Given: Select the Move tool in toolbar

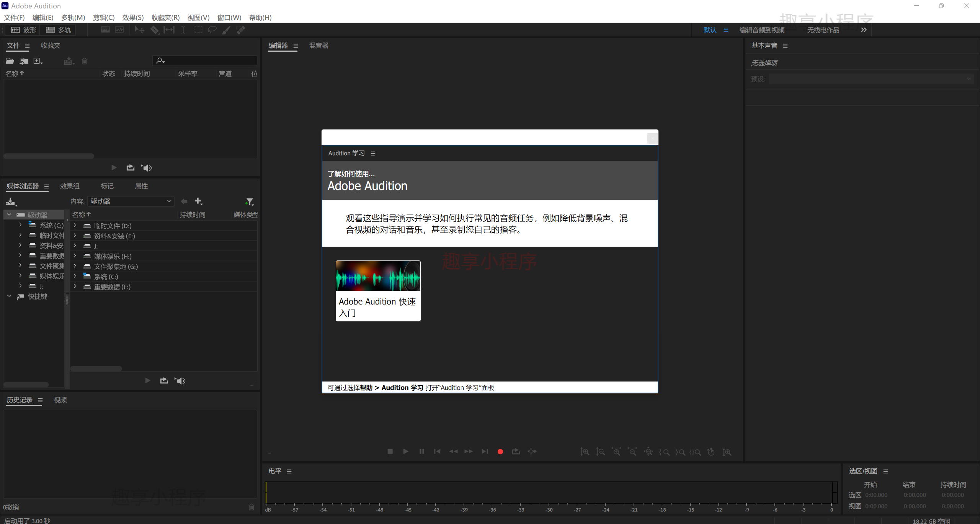Looking at the screenshot, I should point(139,30).
